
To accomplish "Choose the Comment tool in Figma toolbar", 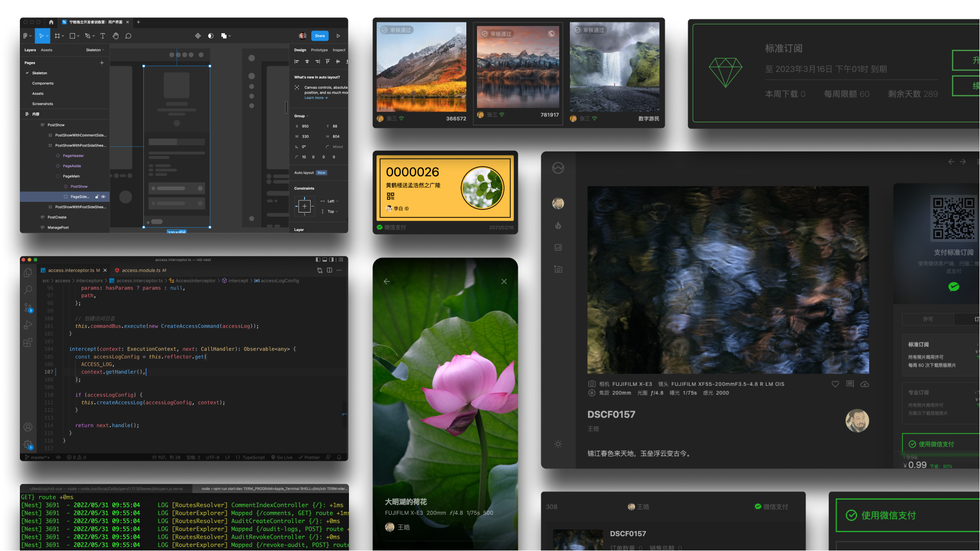I will coord(129,36).
